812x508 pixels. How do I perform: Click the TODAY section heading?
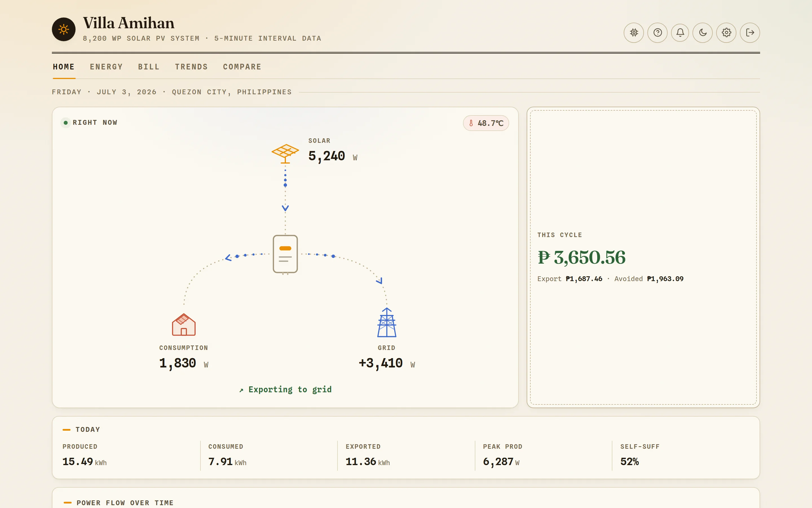tap(88, 430)
